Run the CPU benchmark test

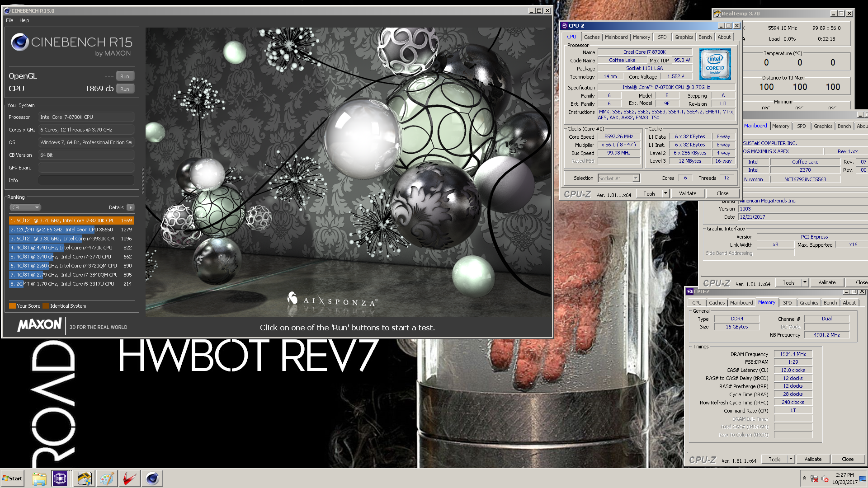pos(125,89)
